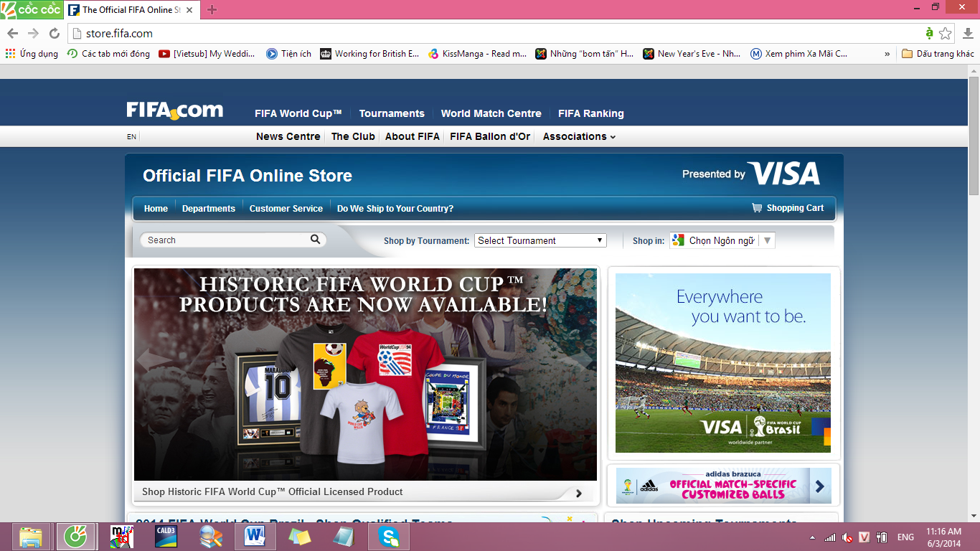The height and width of the screenshot is (551, 980).
Task: Open the Tiện ích bookmark
Action: pyautogui.click(x=289, y=54)
